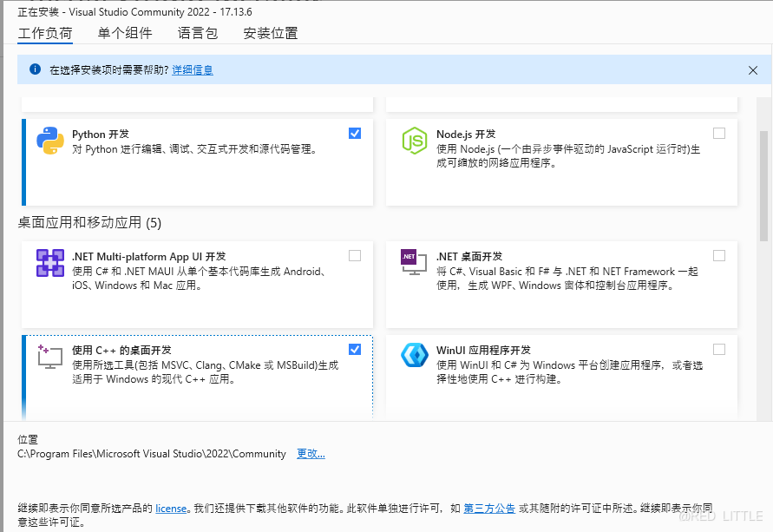Open the license link
The height and width of the screenshot is (532, 773).
[x=171, y=509]
